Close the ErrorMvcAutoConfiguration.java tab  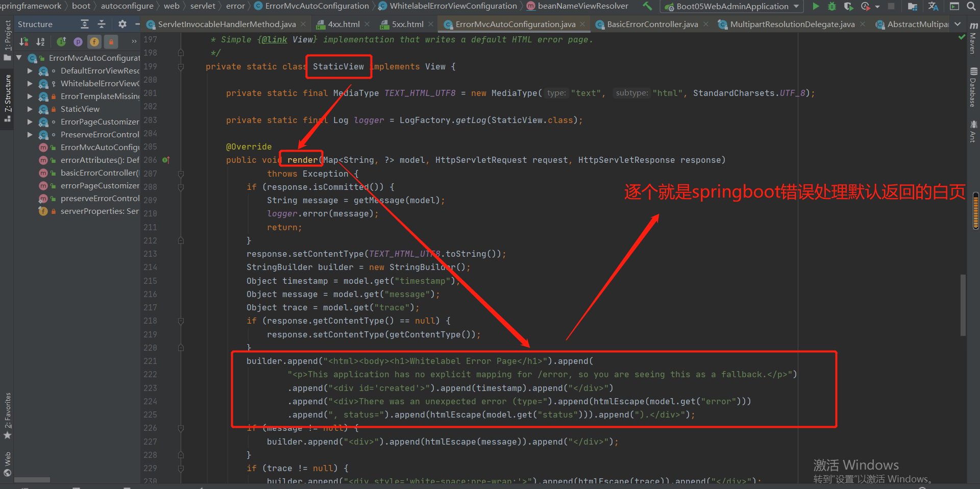point(582,24)
